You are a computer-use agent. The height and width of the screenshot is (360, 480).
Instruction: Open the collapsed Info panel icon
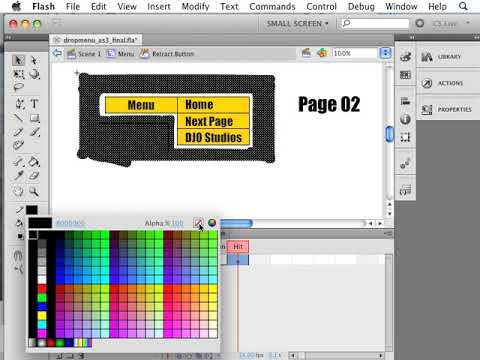click(405, 119)
